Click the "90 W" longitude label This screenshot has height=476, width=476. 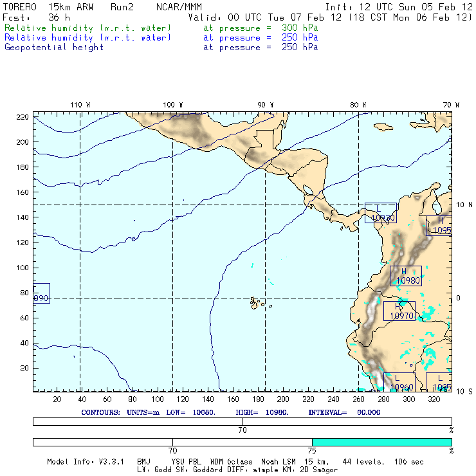[x=266, y=105]
